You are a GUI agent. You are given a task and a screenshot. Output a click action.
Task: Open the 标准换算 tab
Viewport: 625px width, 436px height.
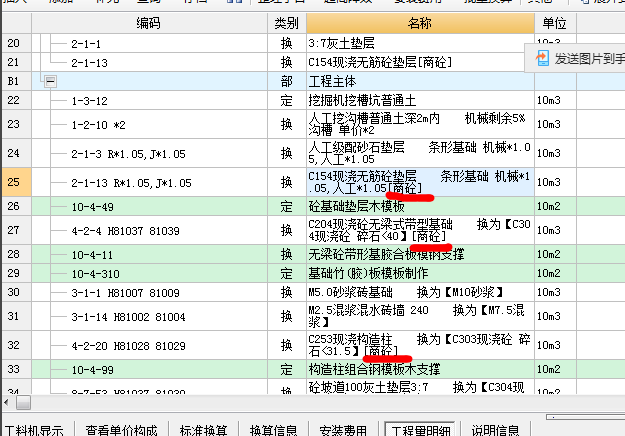click(204, 430)
